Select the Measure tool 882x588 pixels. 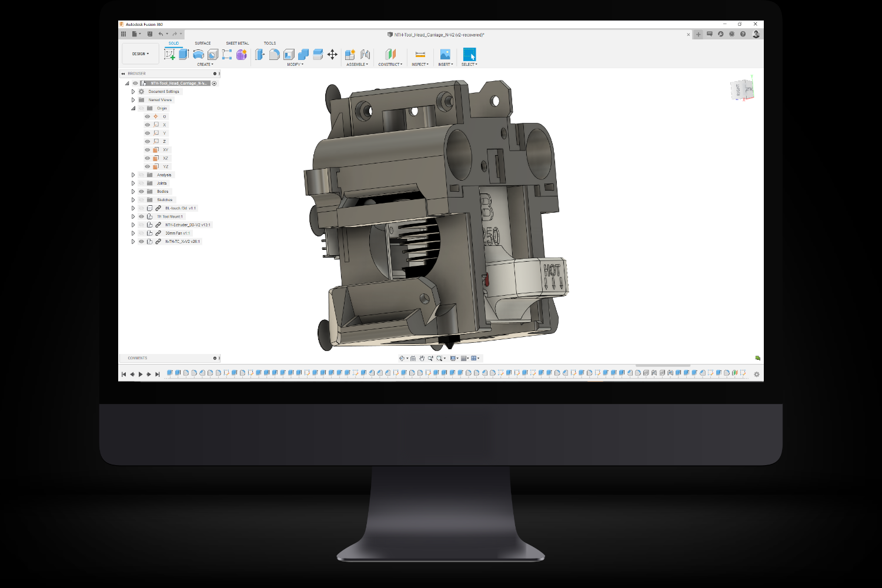[x=420, y=54]
